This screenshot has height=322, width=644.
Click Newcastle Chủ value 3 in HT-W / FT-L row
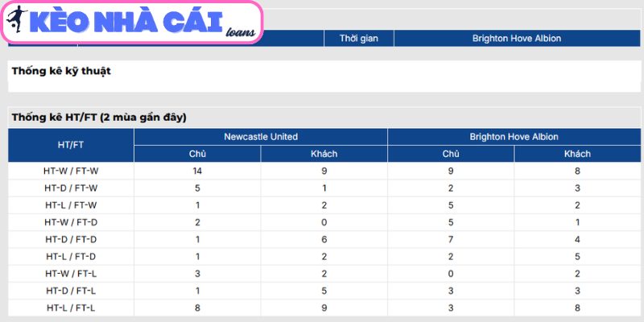(197, 274)
